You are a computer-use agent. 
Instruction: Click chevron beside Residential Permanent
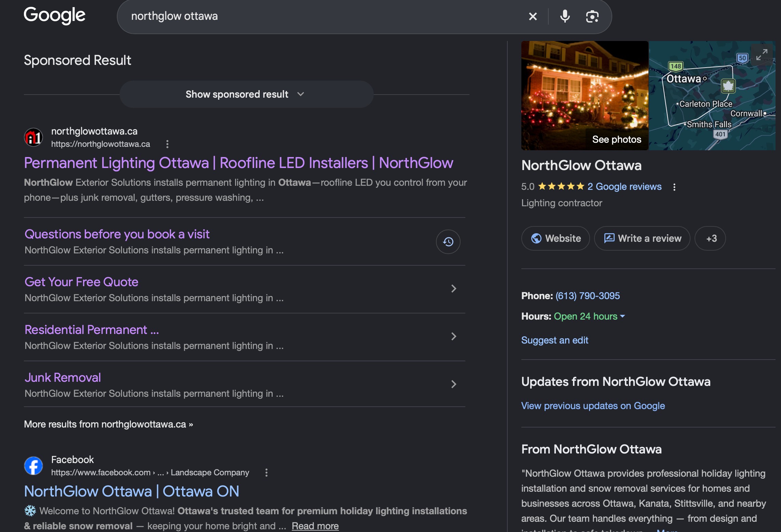[x=454, y=336]
